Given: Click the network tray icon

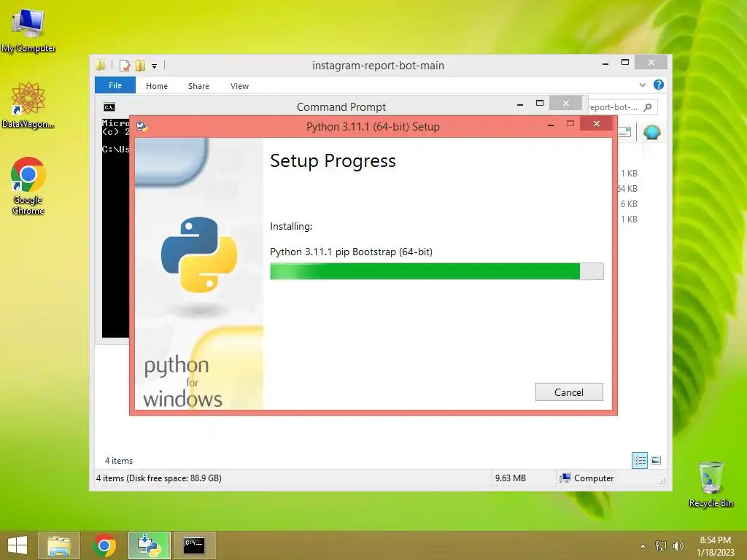Looking at the screenshot, I should click(661, 545).
